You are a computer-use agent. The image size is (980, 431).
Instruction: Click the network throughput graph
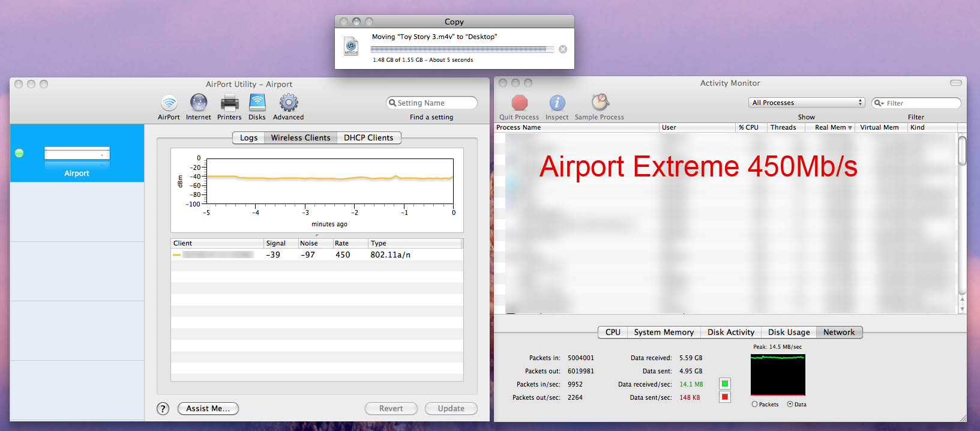tap(778, 375)
